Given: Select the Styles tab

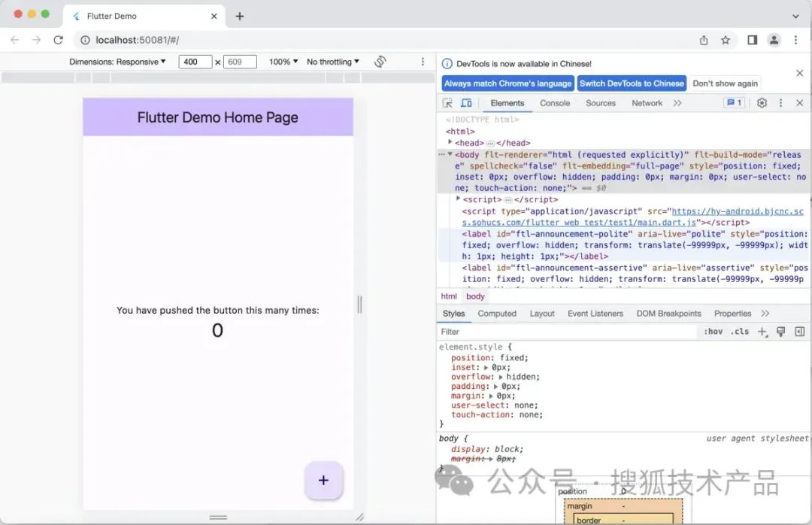Looking at the screenshot, I should tap(453, 314).
